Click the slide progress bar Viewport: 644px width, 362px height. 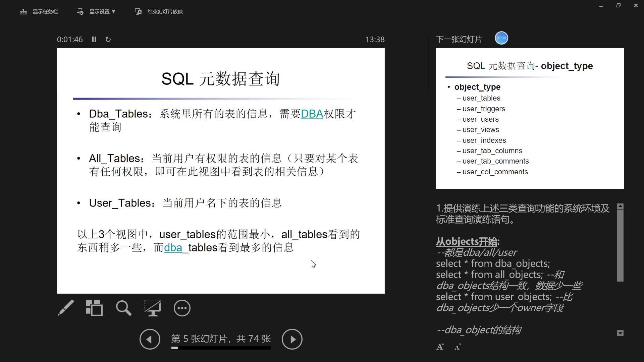click(221, 348)
